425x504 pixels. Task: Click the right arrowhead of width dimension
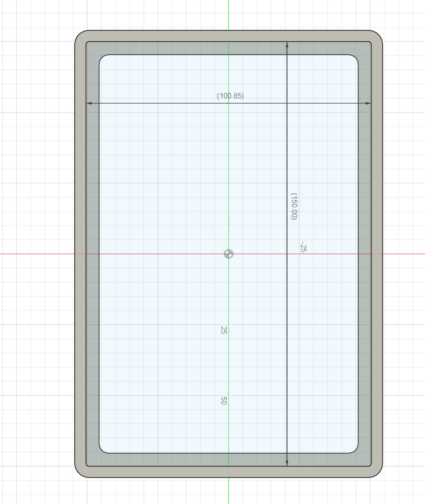(368, 103)
